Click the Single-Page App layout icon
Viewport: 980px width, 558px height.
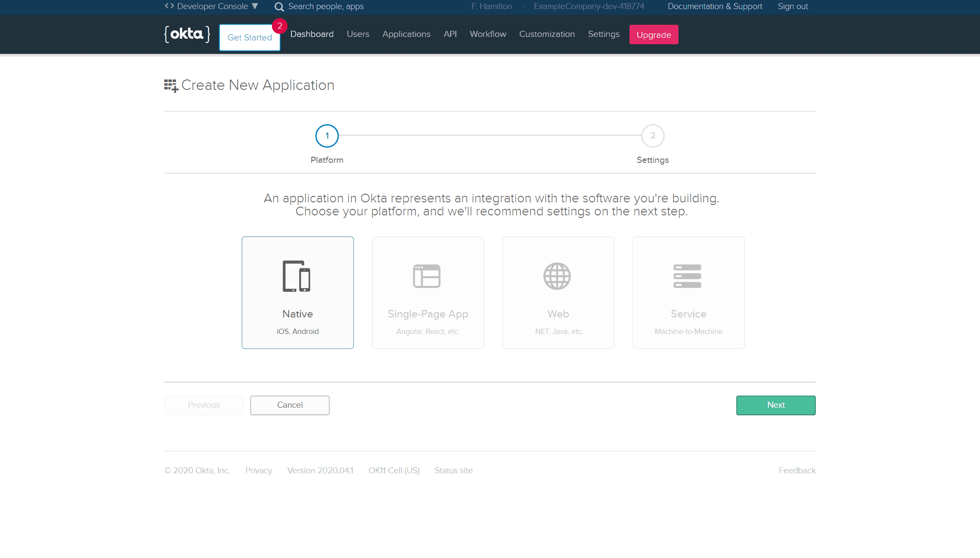click(x=427, y=276)
